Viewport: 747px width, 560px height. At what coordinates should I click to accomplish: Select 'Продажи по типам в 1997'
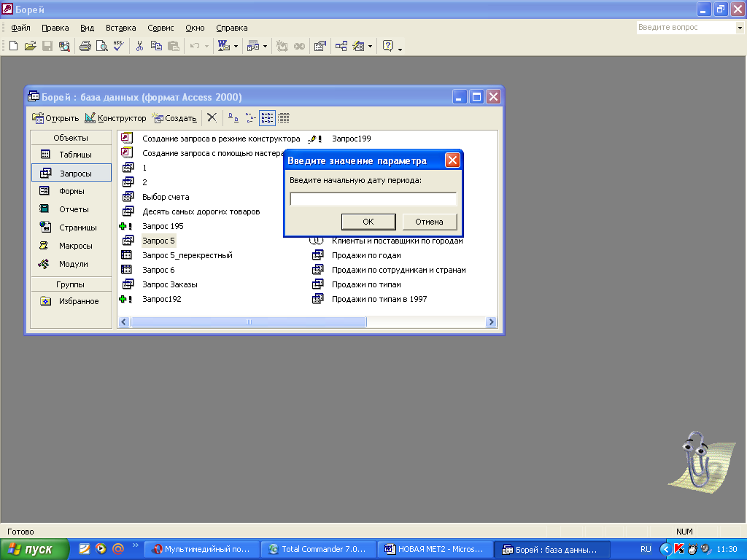(379, 299)
